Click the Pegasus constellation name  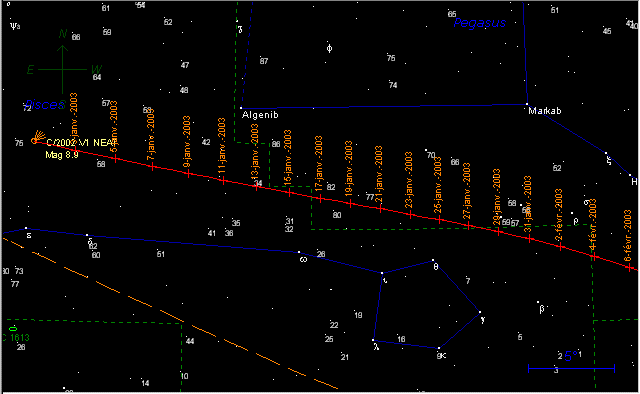click(x=480, y=23)
